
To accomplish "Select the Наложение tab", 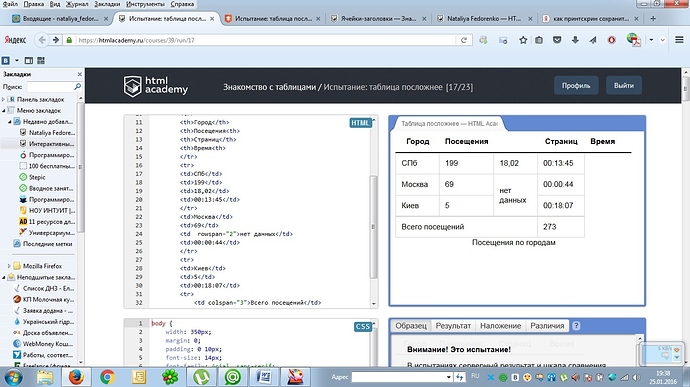I will pos(500,326).
